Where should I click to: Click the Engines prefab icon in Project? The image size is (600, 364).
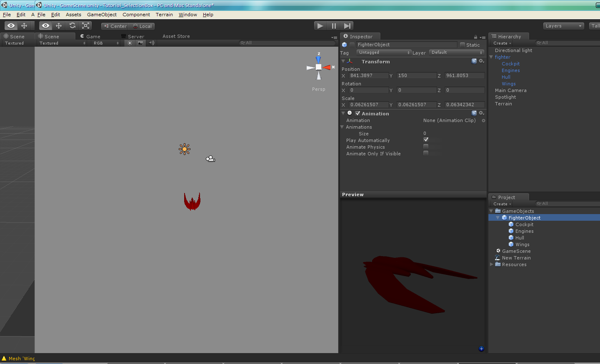[511, 231]
